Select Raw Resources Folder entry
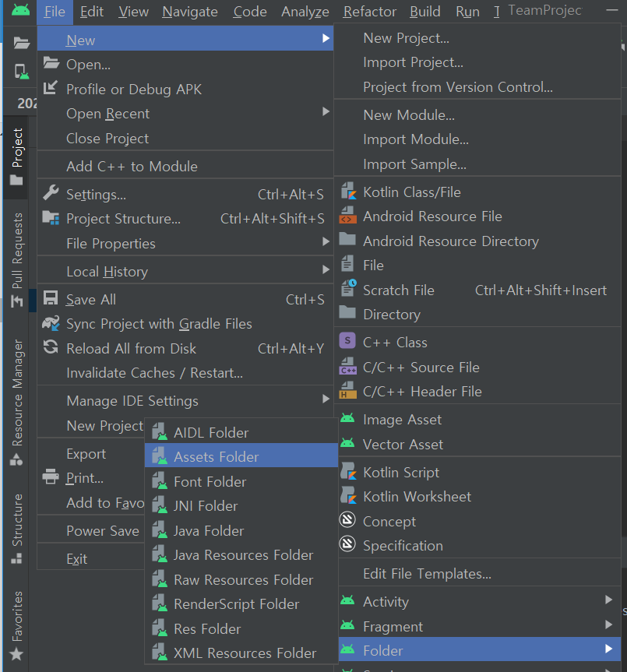Screen dimensions: 627x672 tap(241, 580)
